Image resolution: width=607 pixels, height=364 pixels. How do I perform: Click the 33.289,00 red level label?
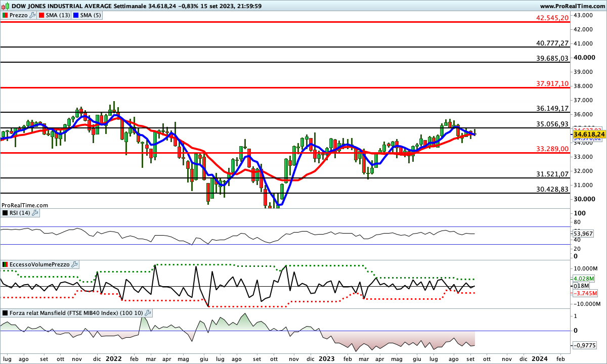(552, 149)
